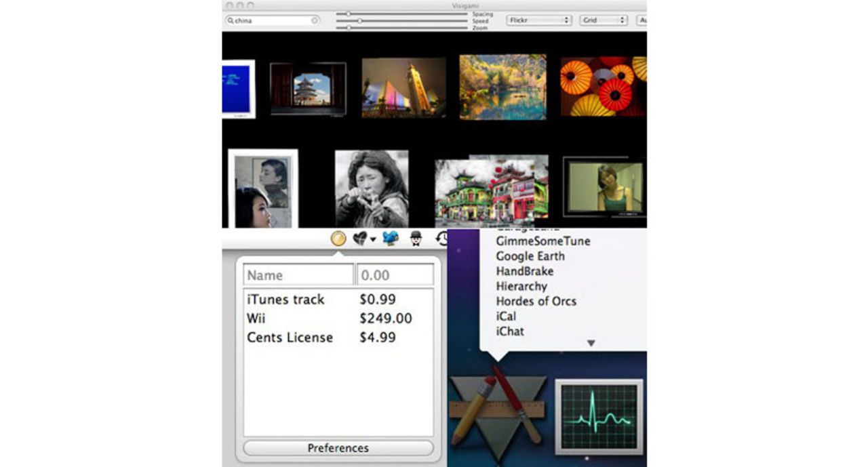
Task: Click the Name input field
Action: (x=298, y=275)
